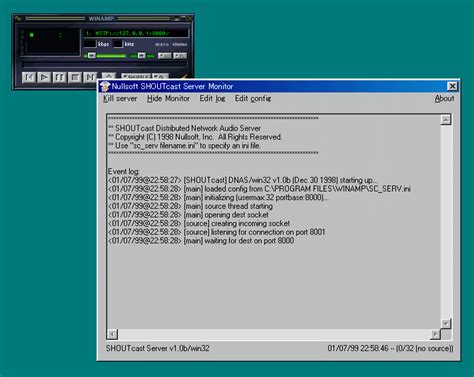Click the 'initializing (usermax:32 portbase:8000)' log line
The width and height of the screenshot is (474, 377).
pos(218,198)
